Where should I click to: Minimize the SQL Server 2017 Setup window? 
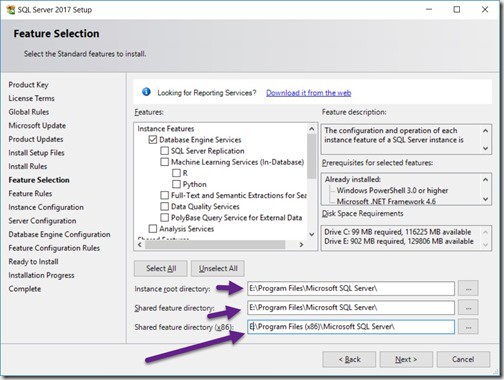tap(429, 10)
